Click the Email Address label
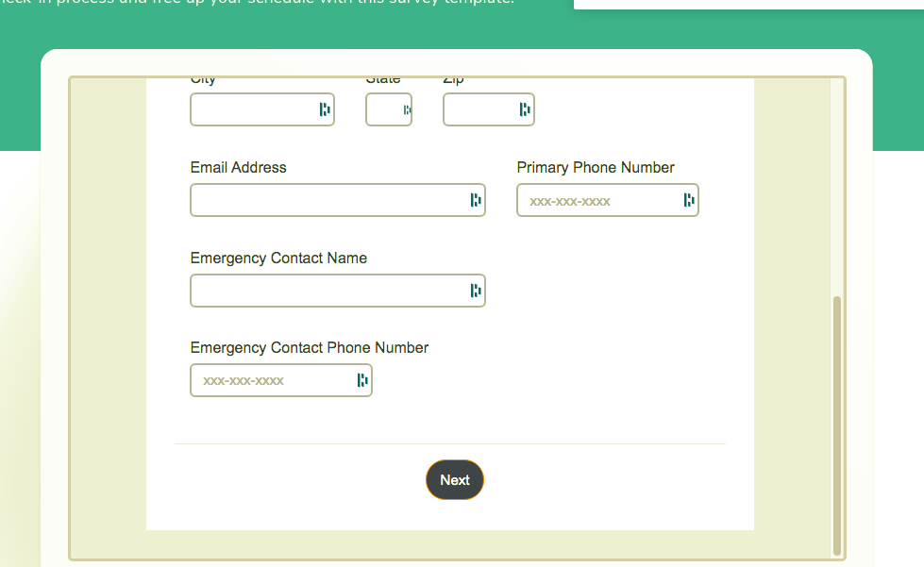The width and height of the screenshot is (924, 567). 238,167
